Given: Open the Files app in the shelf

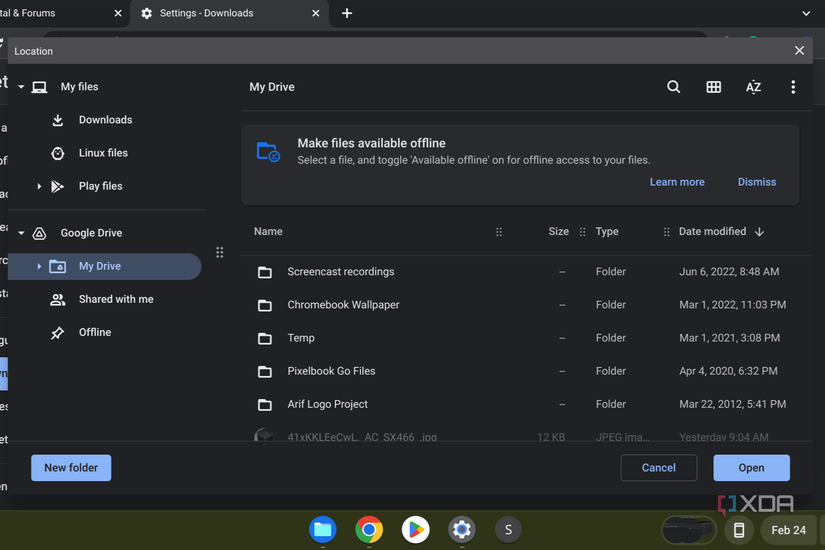Looking at the screenshot, I should click(x=323, y=529).
